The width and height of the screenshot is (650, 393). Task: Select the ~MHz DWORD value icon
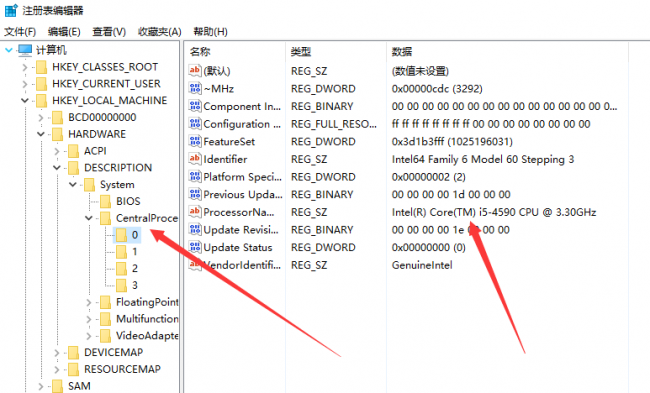(195, 88)
